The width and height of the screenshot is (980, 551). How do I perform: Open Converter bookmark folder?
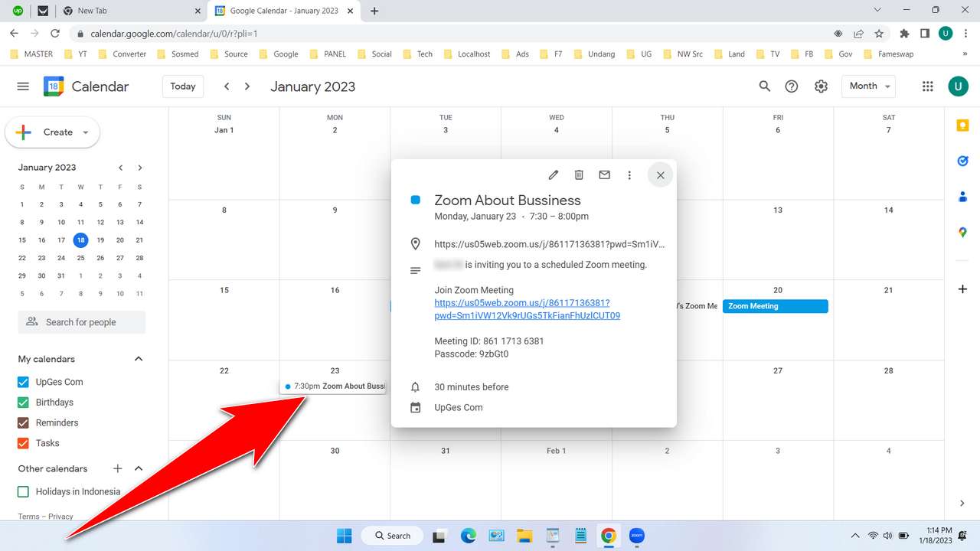pyautogui.click(x=122, y=54)
